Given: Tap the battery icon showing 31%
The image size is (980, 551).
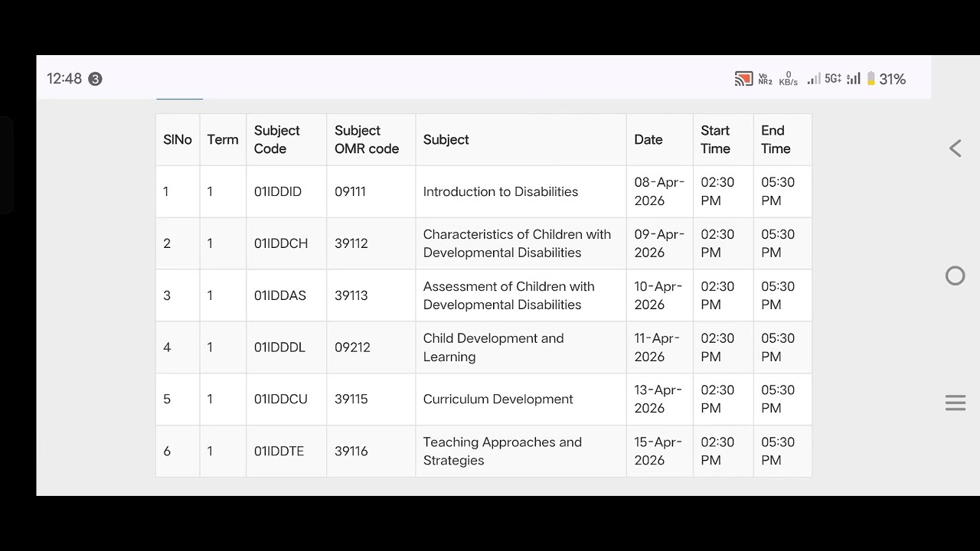Looking at the screenshot, I should point(871,79).
